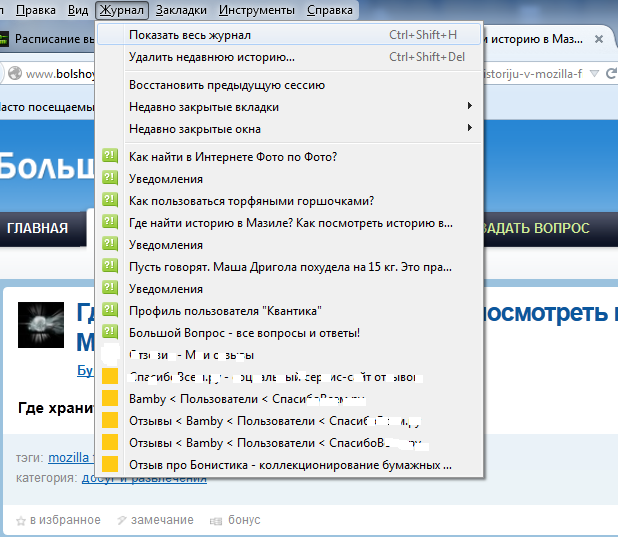
Task: Click the icon beside Профиль пользователя "Квантика"
Action: pos(110,310)
